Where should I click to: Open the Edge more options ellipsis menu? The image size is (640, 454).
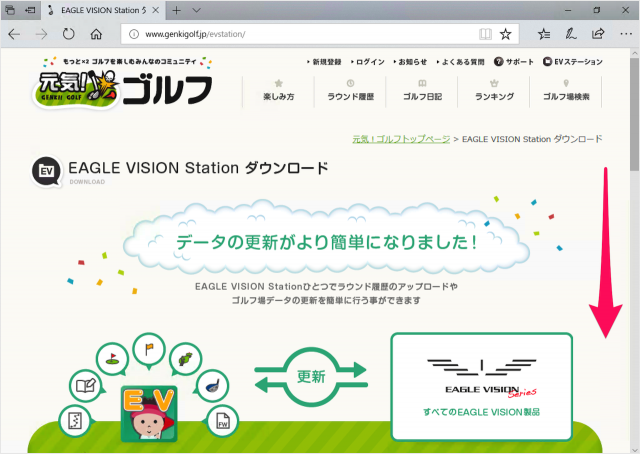coord(626,34)
